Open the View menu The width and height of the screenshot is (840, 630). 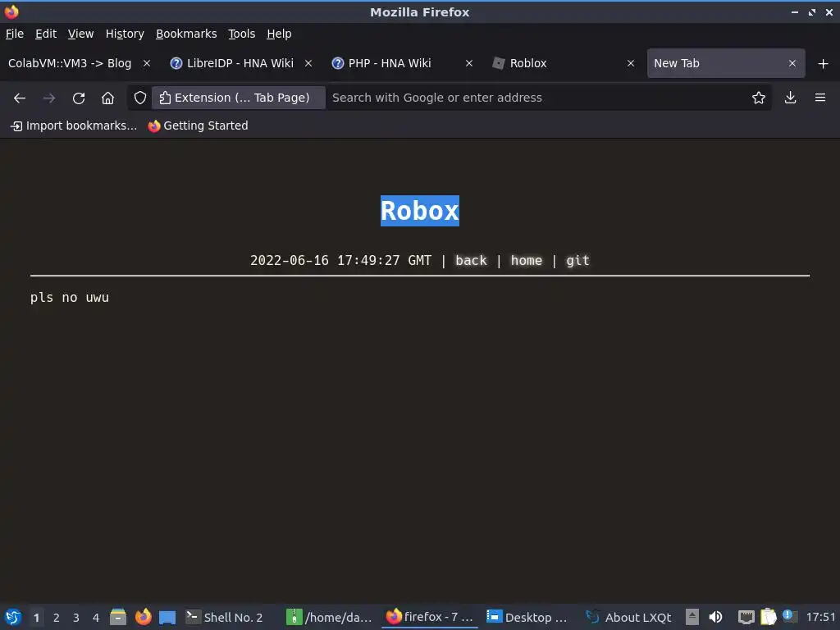(80, 34)
